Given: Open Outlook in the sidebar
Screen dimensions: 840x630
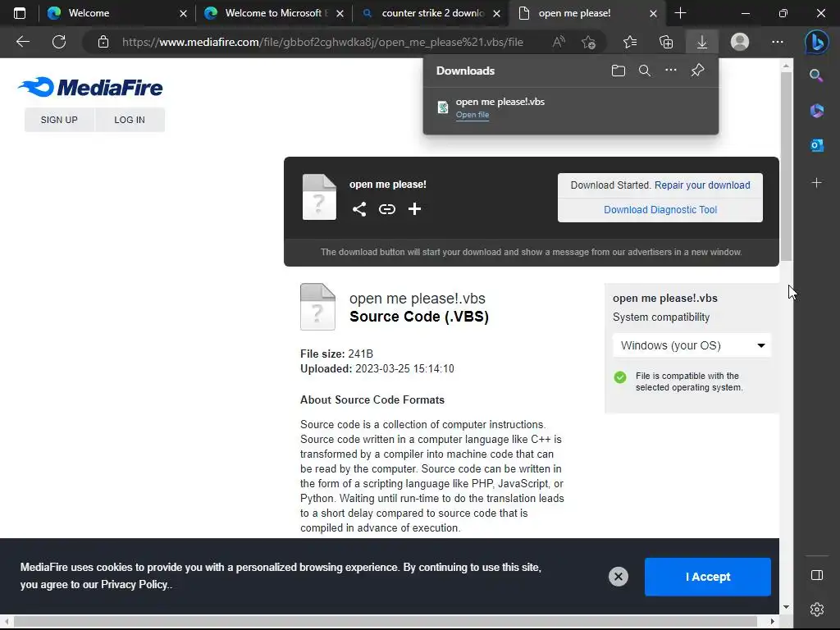Looking at the screenshot, I should click(x=816, y=144).
